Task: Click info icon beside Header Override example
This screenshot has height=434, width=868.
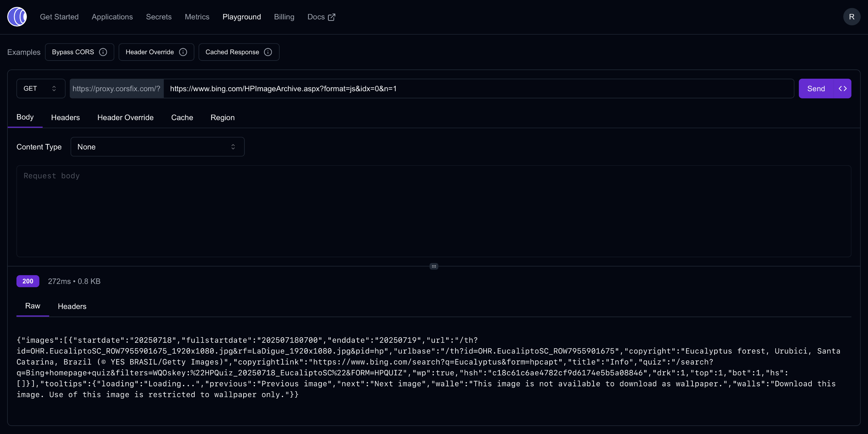Action: (183, 52)
